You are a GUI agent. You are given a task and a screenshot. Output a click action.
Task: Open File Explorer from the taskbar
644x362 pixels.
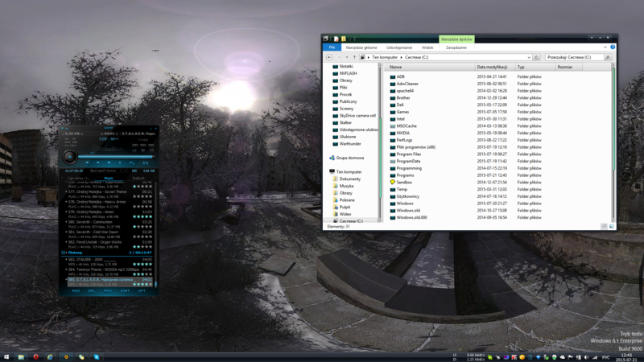coord(21,357)
